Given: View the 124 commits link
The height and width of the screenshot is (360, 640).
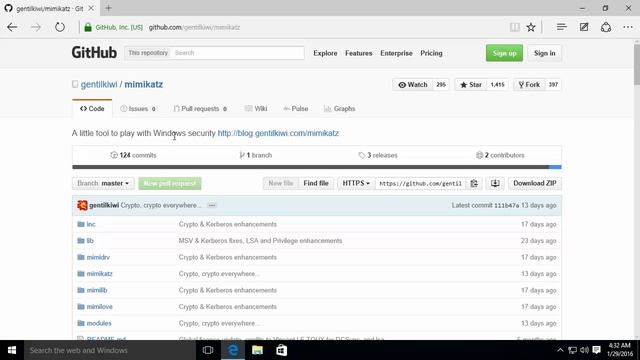Looking at the screenshot, I should pos(133,155).
